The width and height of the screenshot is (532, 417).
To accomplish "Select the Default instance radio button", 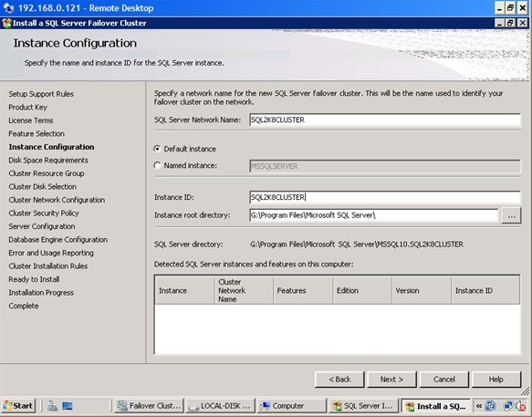I will click(x=157, y=149).
